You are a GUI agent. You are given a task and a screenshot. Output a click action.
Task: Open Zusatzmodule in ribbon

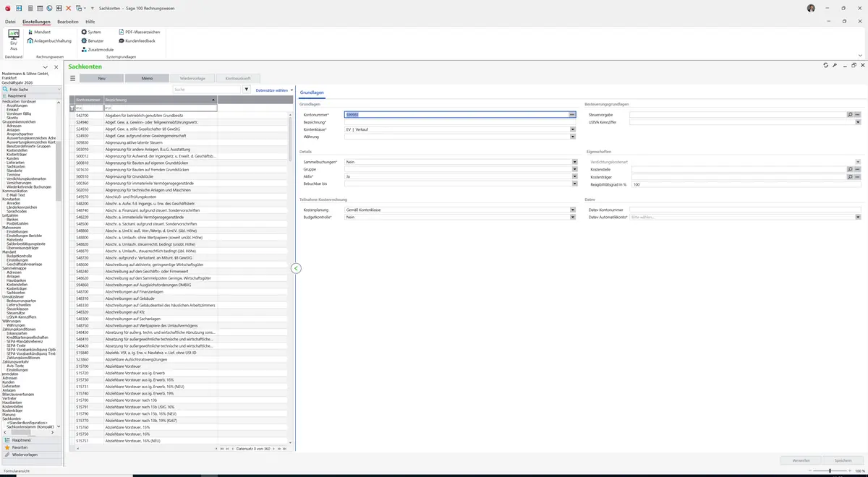97,49
